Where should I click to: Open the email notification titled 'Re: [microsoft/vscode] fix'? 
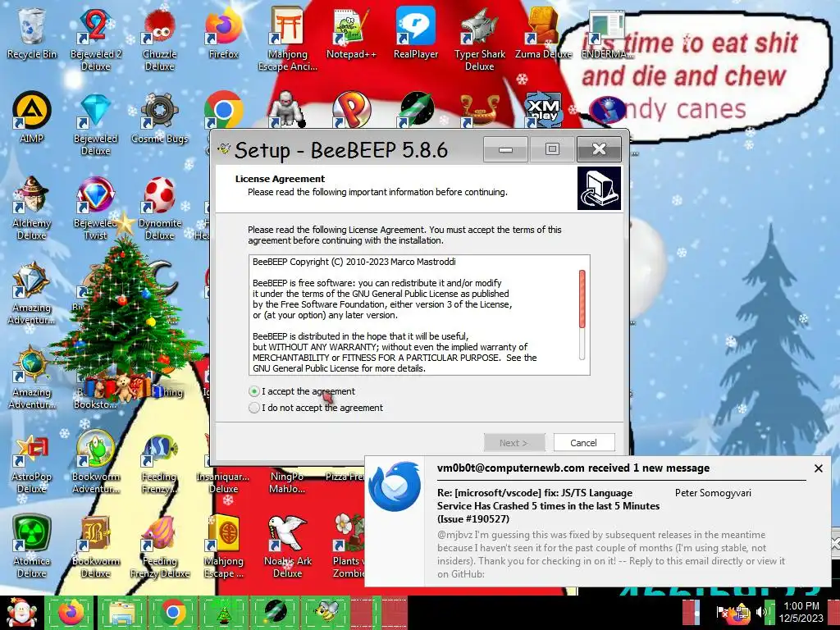(x=548, y=505)
